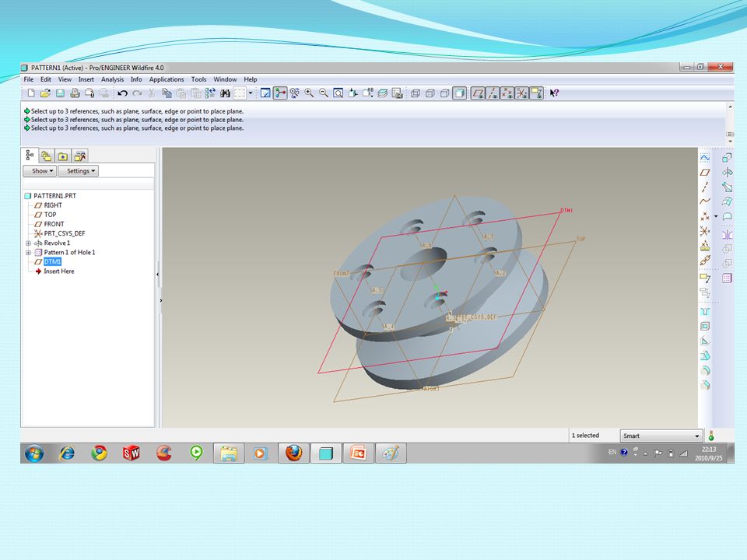Expand the Revolve 1 feature node
Screen dimensions: 747x560
[x=28, y=243]
